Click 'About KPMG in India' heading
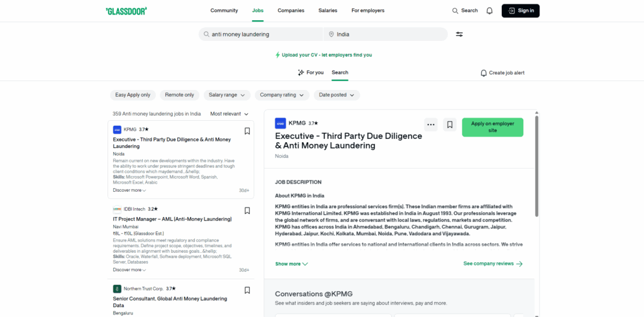This screenshot has height=317, width=644. [300, 196]
